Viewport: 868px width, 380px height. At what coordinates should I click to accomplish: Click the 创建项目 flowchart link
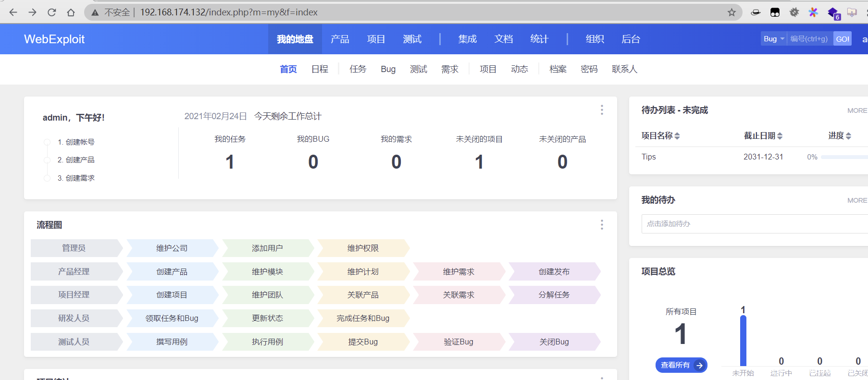tap(172, 295)
